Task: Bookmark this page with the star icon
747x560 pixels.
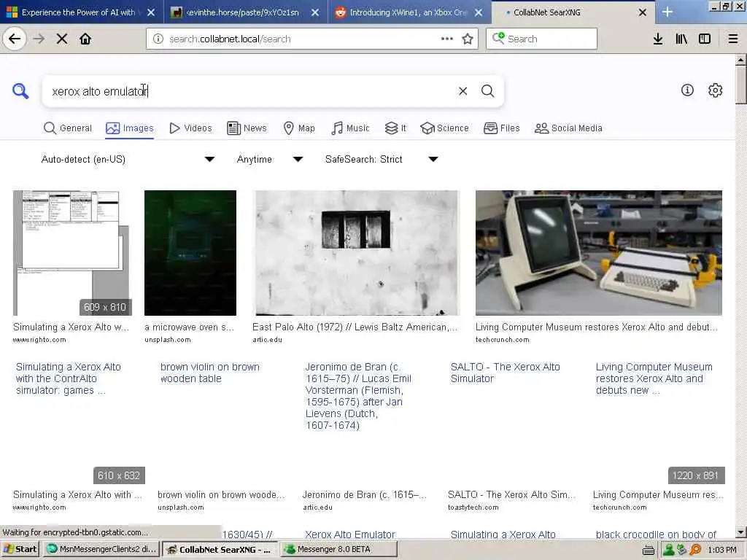Action: pos(468,39)
